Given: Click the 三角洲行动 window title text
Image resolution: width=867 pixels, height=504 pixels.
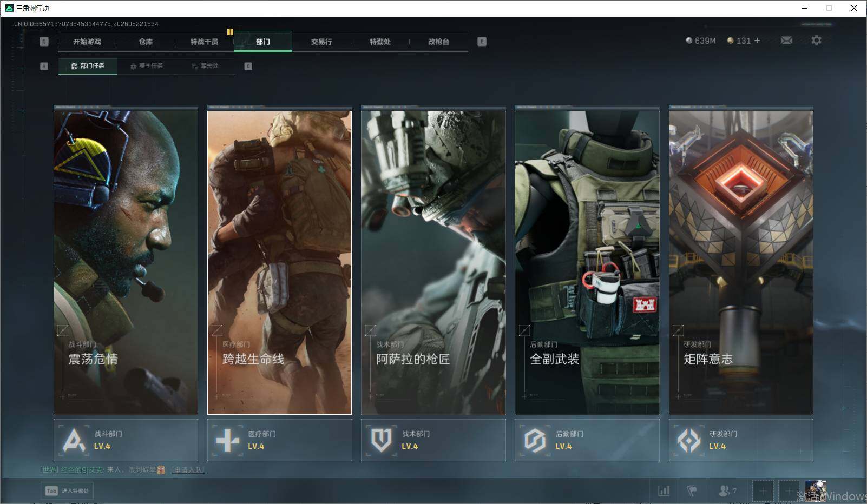Looking at the screenshot, I should [32, 8].
